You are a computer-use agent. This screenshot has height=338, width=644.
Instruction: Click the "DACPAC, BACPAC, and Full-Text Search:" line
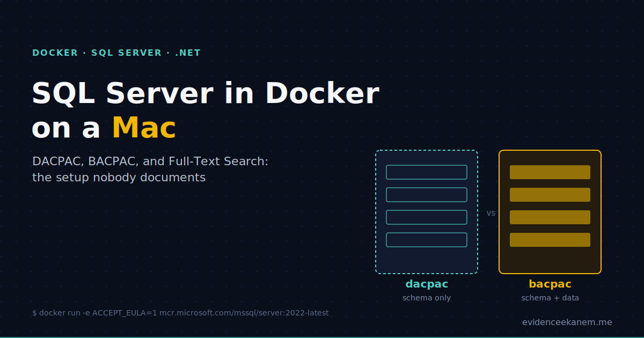(150, 161)
